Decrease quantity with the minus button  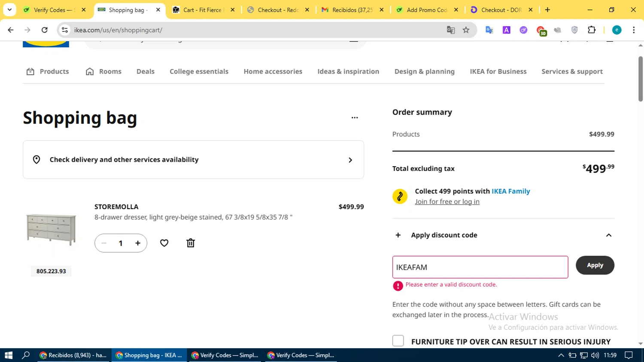(x=104, y=243)
